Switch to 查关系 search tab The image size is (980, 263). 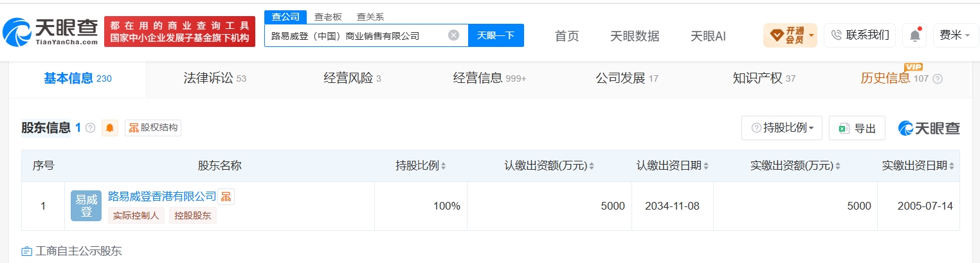[x=370, y=17]
